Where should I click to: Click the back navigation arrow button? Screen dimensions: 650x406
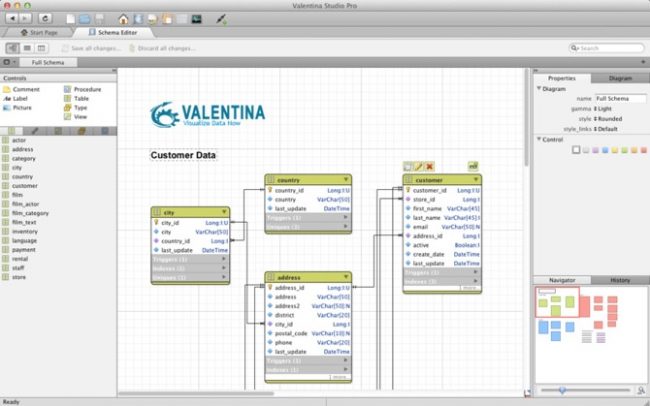pos(12,18)
